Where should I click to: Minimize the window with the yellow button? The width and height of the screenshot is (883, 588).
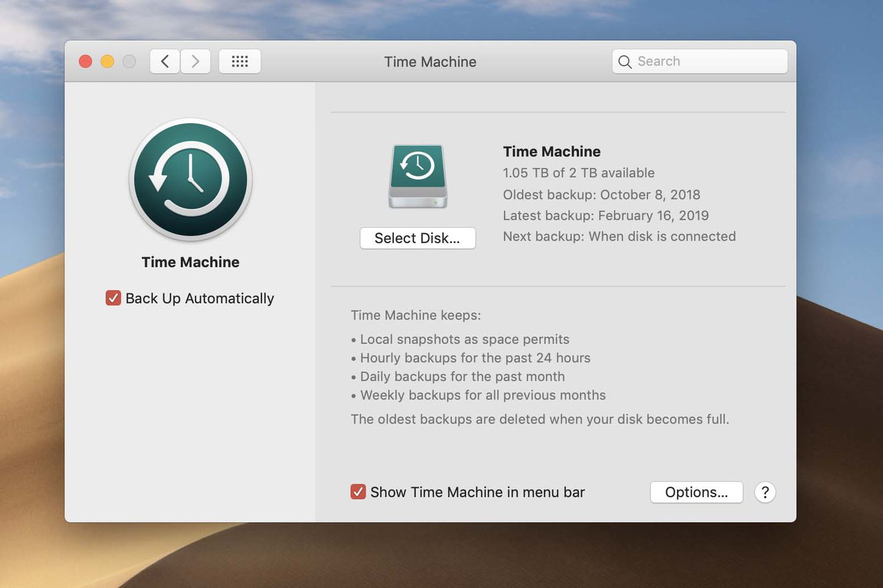click(107, 61)
